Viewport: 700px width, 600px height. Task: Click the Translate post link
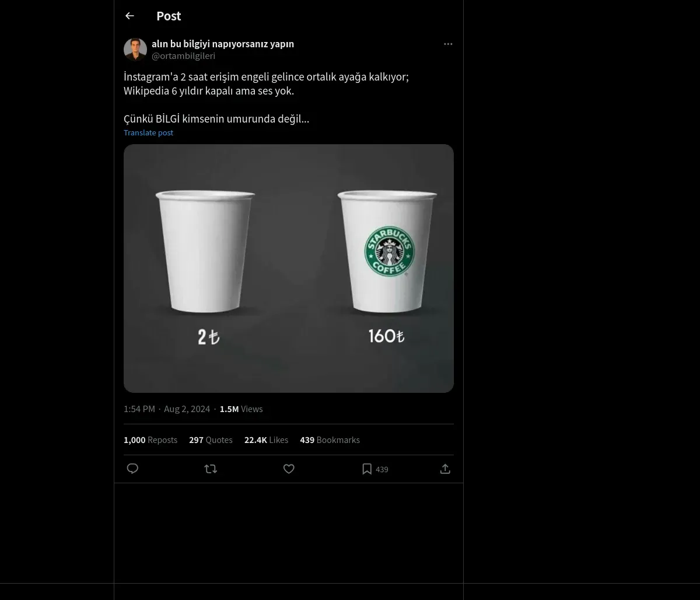tap(148, 132)
